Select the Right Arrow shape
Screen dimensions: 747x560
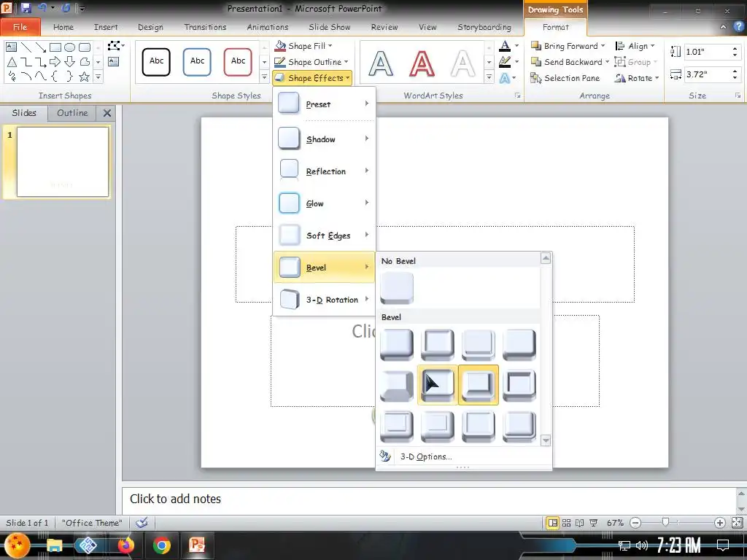point(55,62)
